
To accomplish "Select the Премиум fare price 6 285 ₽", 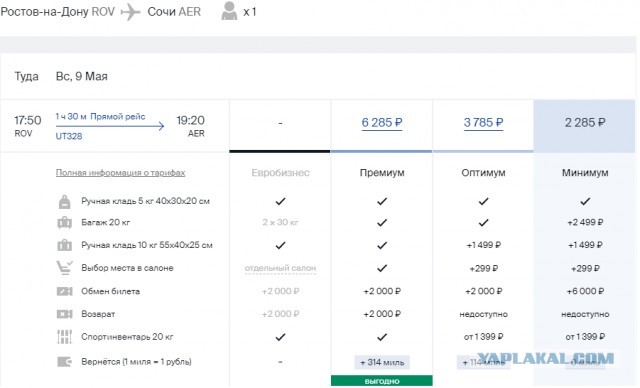I will point(382,122).
